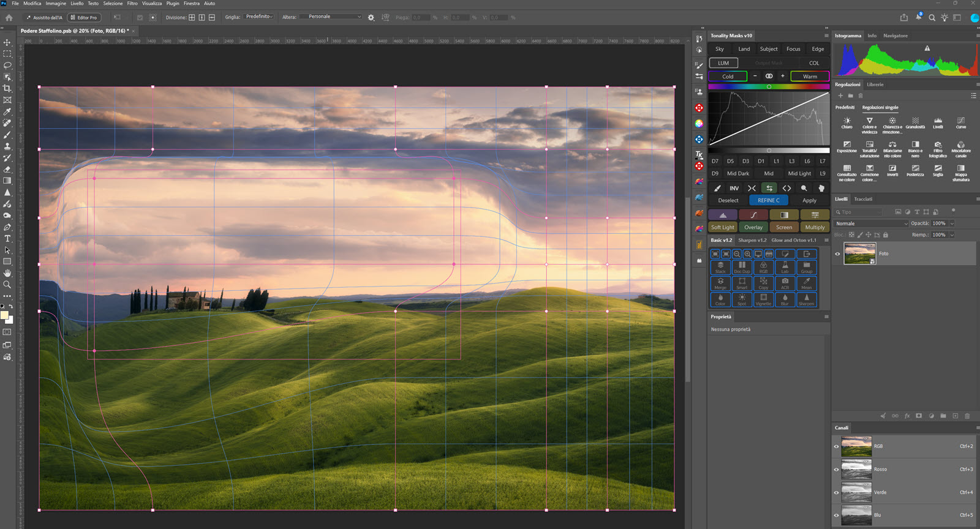The height and width of the screenshot is (529, 980).
Task: Open the Immagine menu
Action: tap(56, 4)
